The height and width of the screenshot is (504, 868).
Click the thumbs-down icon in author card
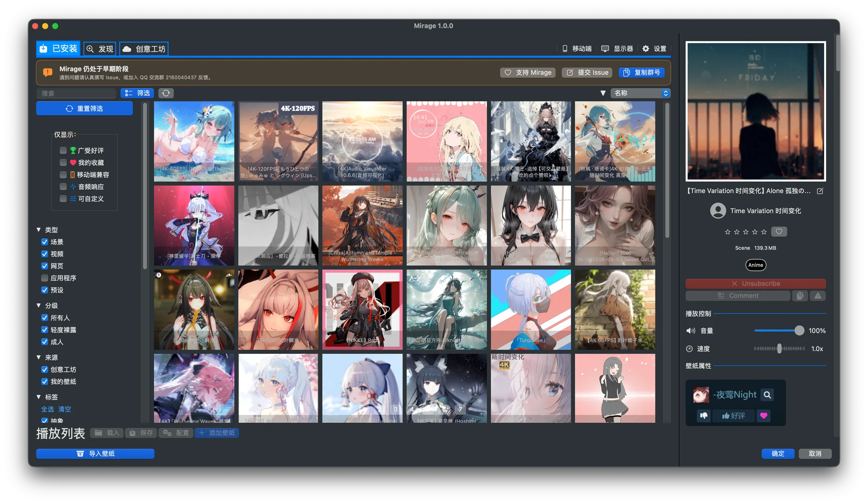(704, 415)
